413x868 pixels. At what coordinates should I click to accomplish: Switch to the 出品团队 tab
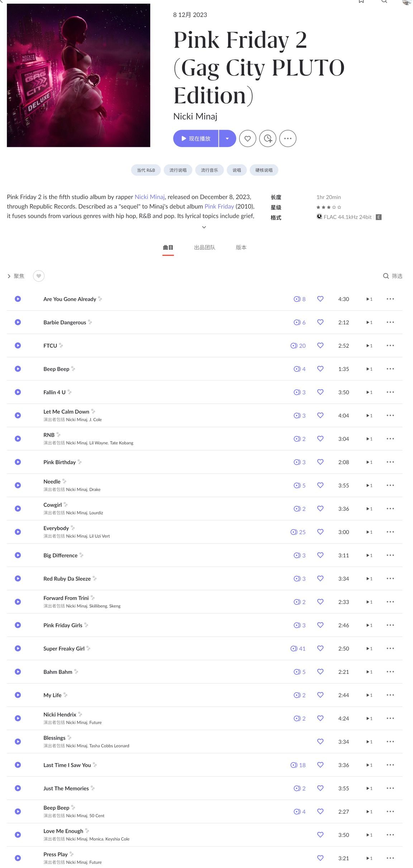(204, 247)
